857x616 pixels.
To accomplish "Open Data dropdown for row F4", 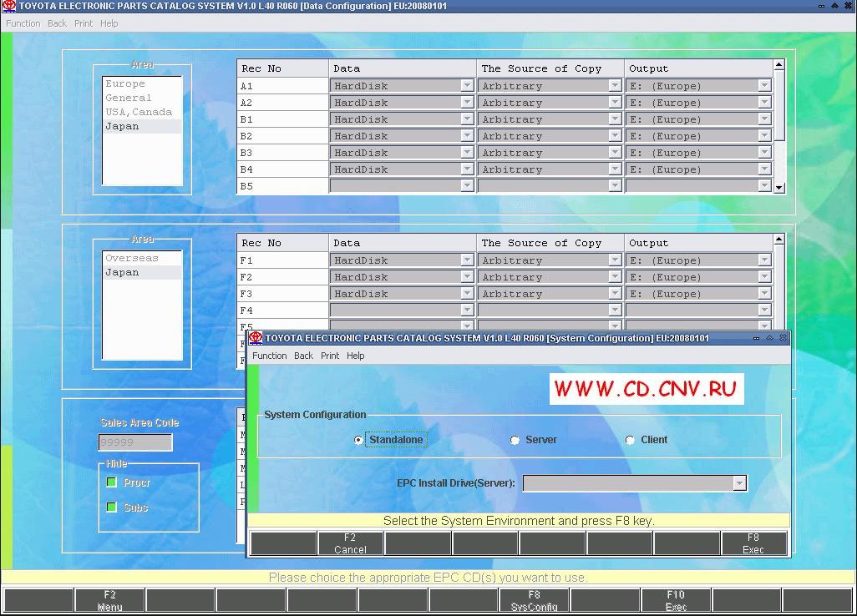I will 467,311.
